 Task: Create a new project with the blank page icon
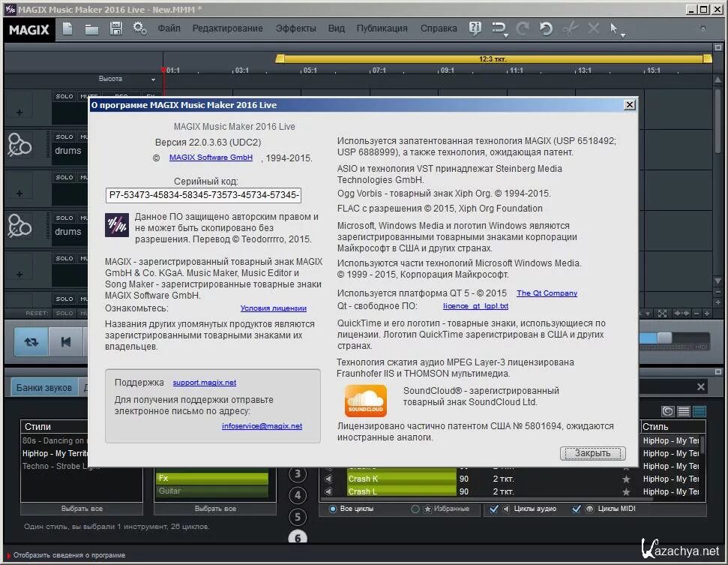click(x=67, y=29)
